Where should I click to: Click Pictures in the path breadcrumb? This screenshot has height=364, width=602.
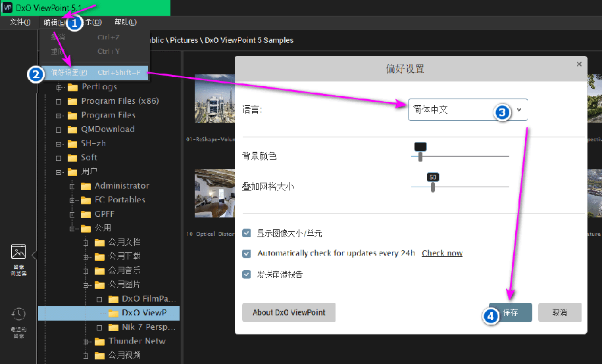point(184,40)
